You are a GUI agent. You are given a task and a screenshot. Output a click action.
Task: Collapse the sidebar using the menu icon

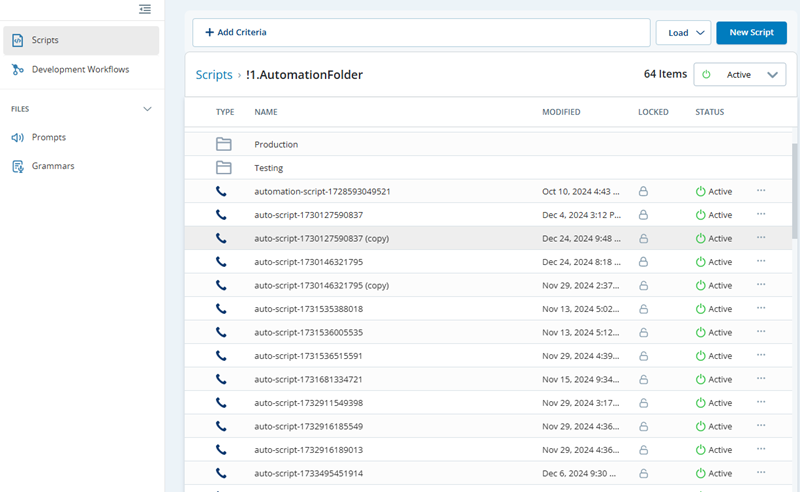(x=145, y=9)
